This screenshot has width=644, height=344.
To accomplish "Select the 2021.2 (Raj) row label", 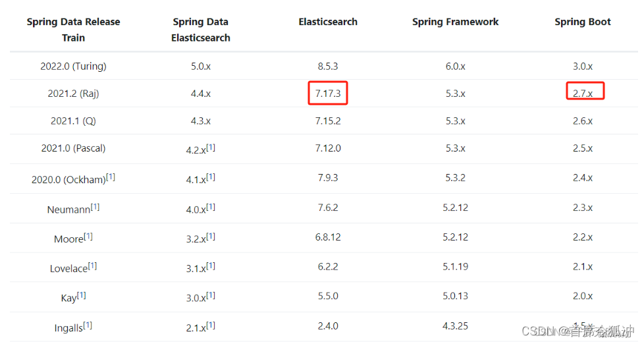I will pyautogui.click(x=74, y=94).
